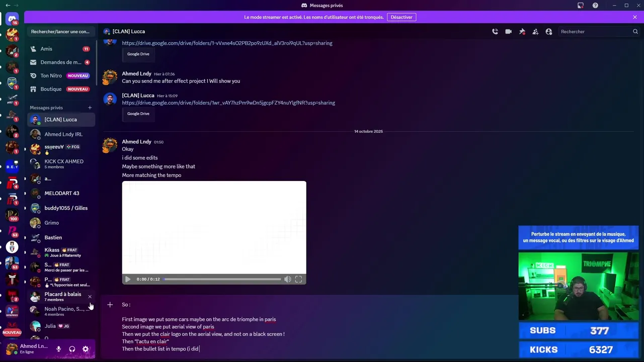The width and height of the screenshot is (644, 362).
Task: Click Ahmed Lndy's avatar on 'Can you send me' message
Action: 110,77
